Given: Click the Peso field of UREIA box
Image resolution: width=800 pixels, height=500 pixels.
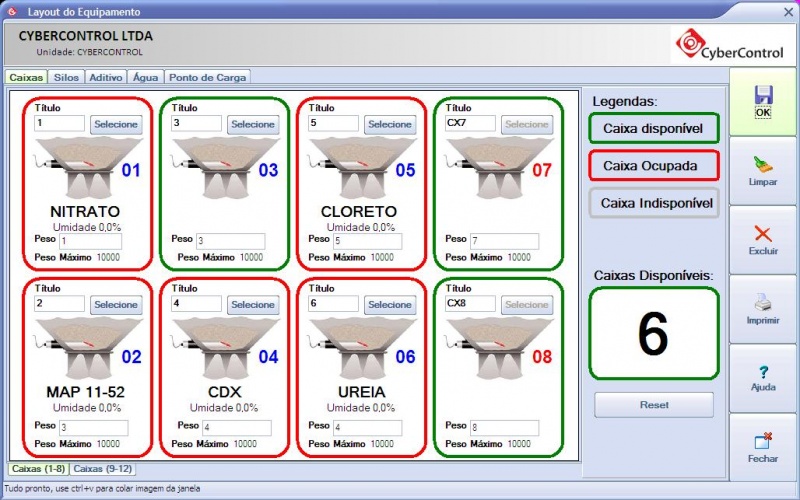Looking at the screenshot, I should coord(367,428).
